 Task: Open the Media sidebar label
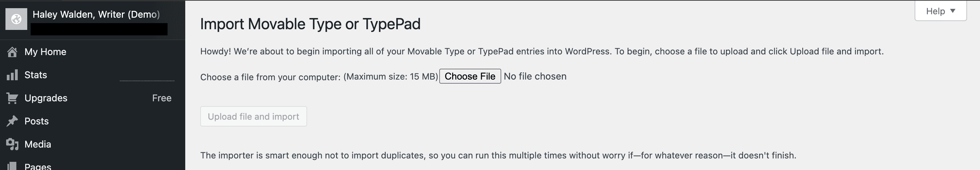pyautogui.click(x=38, y=144)
